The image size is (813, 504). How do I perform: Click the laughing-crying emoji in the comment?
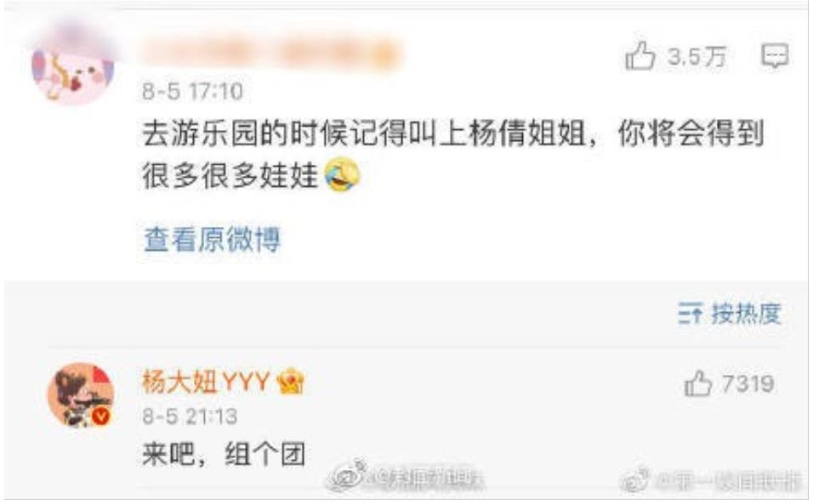coord(342,174)
